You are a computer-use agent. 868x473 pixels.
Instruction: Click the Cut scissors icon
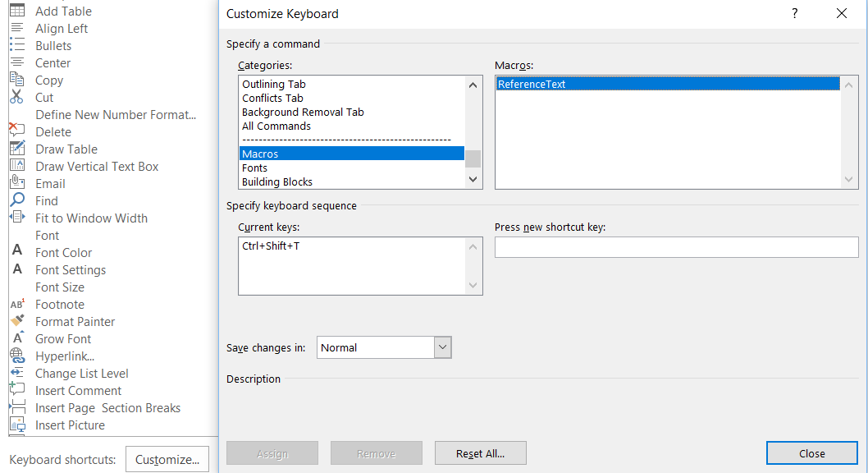pyautogui.click(x=16, y=96)
